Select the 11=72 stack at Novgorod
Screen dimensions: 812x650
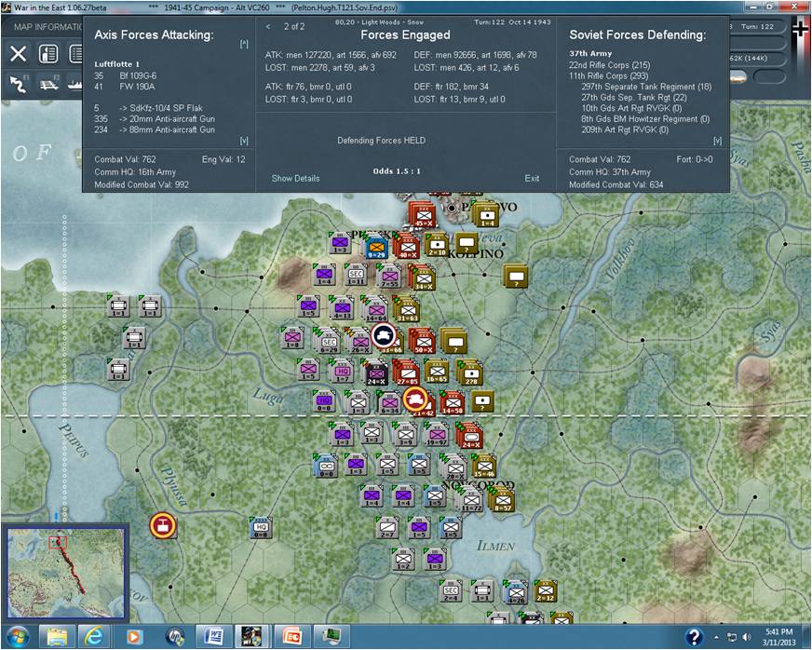pyautogui.click(x=470, y=499)
